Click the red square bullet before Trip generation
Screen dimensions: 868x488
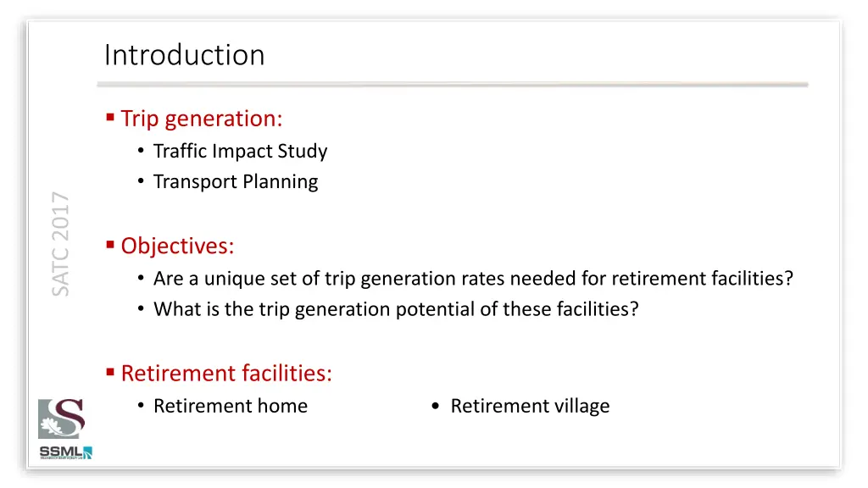110,117
